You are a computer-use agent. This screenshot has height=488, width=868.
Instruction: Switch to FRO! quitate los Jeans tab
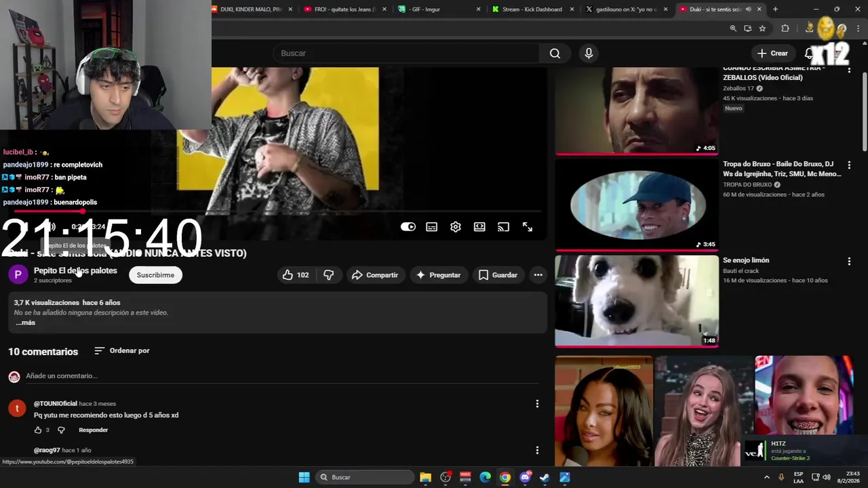point(344,9)
